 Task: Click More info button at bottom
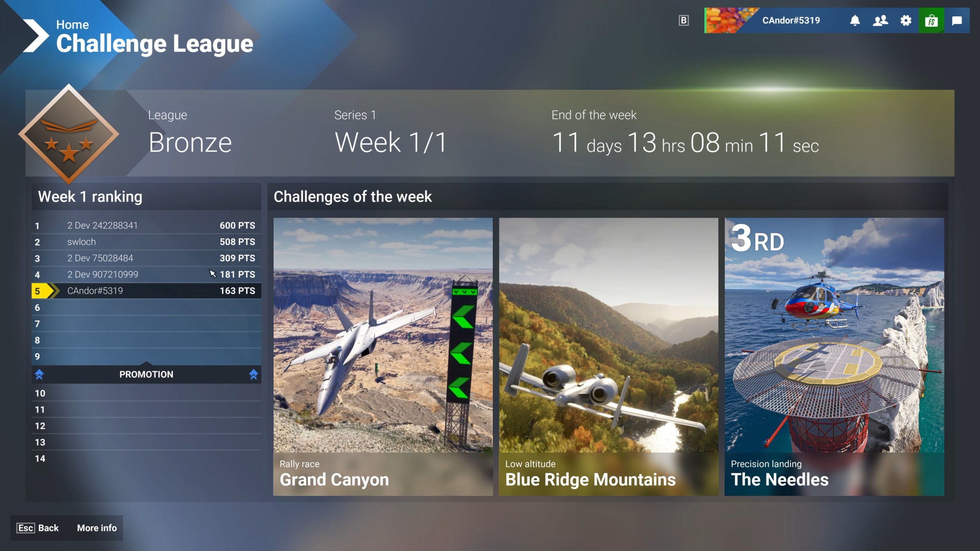click(x=97, y=527)
